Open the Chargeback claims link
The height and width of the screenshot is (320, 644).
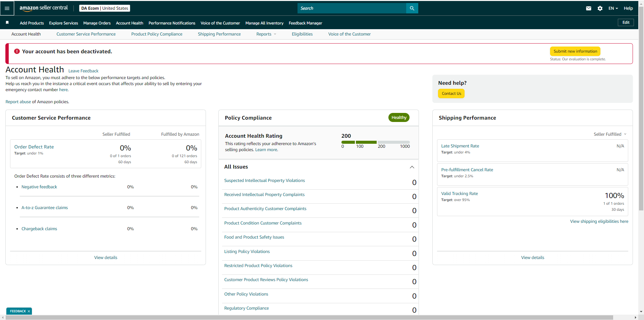pos(39,229)
